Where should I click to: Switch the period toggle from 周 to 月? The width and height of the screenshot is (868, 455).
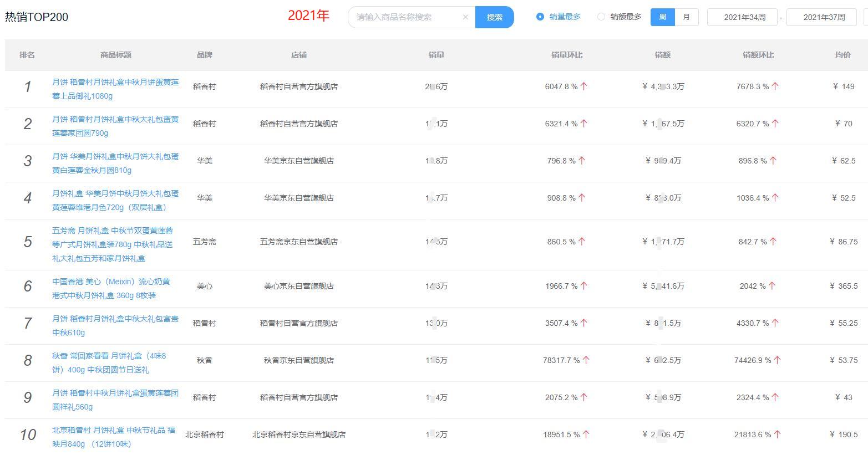pyautogui.click(x=686, y=17)
